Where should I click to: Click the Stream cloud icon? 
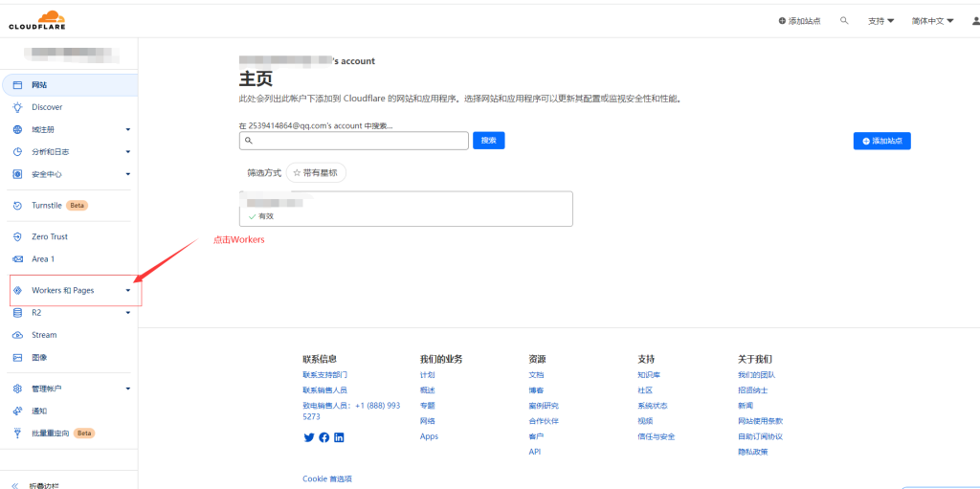pyautogui.click(x=18, y=335)
